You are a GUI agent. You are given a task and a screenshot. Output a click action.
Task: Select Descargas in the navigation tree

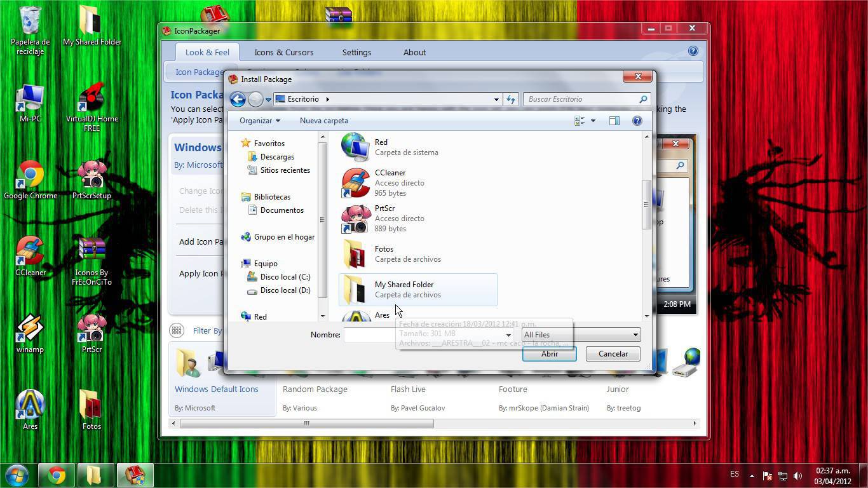pyautogui.click(x=277, y=157)
